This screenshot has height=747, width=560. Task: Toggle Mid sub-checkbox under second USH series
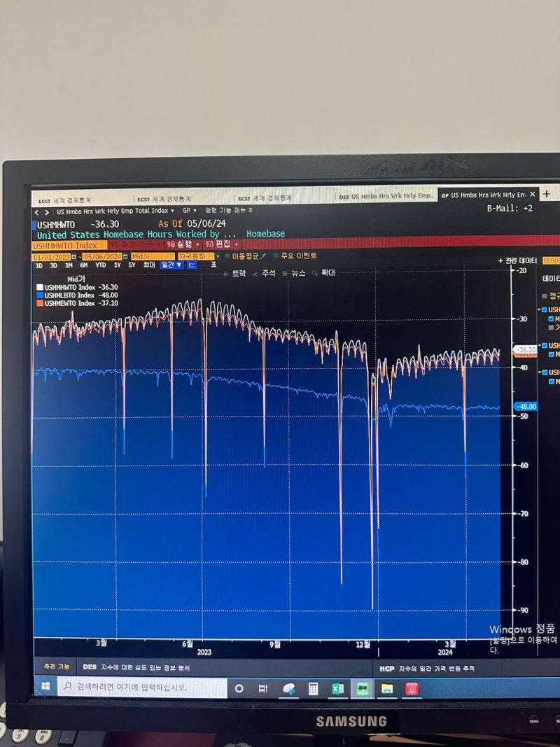tap(552, 354)
